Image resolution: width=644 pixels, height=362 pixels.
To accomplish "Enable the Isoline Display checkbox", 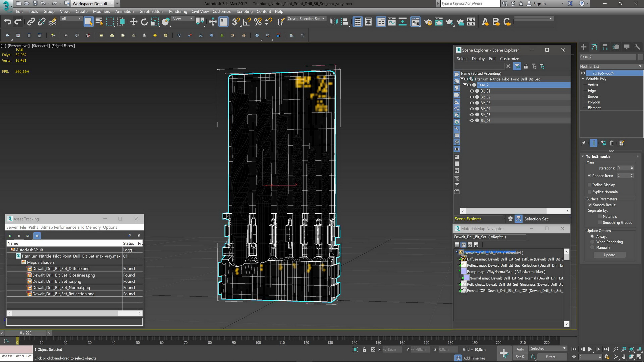I will (x=589, y=185).
